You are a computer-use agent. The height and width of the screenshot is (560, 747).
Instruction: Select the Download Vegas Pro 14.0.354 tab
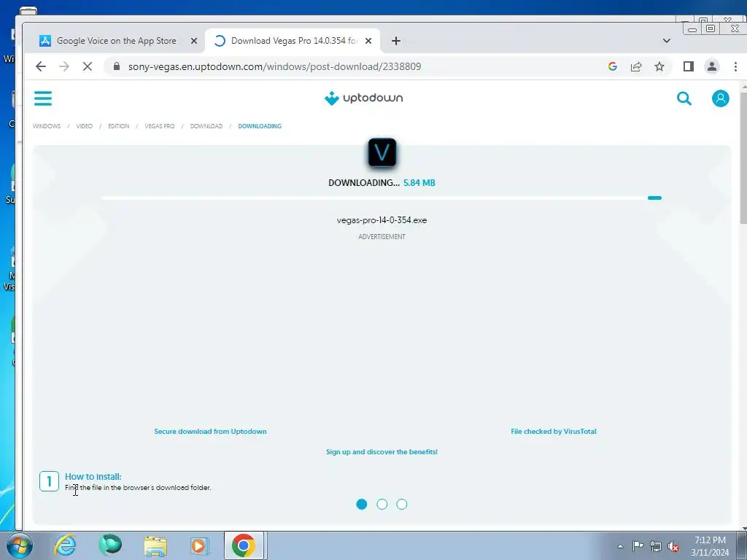(293, 41)
